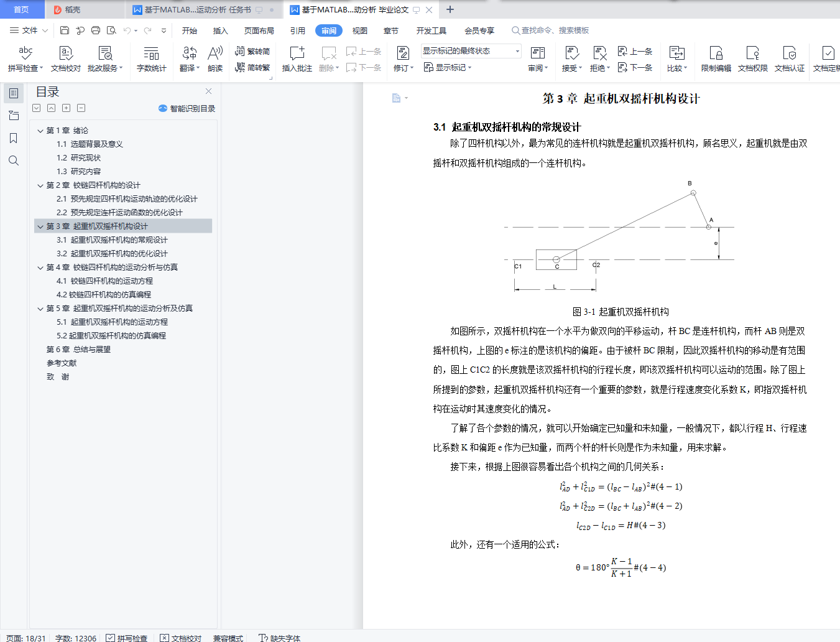The width and height of the screenshot is (840, 642).
Task: Start read aloud (朗读)
Action: coord(215,59)
